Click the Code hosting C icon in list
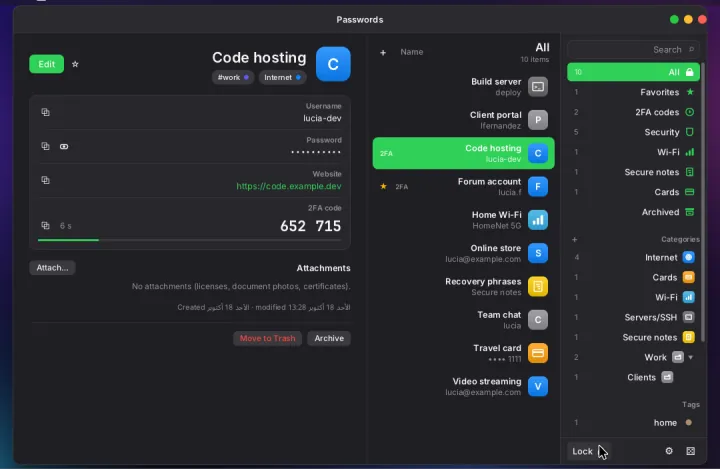 (538, 153)
